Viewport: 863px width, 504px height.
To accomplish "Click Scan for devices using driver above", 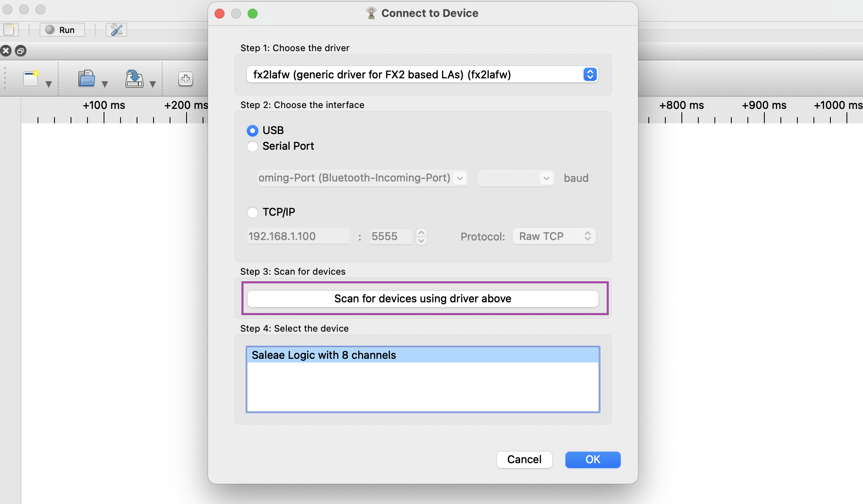I will (x=423, y=299).
